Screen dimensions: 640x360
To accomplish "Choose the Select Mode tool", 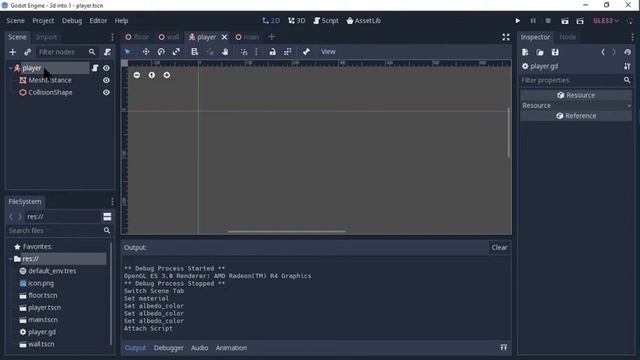I will [127, 51].
